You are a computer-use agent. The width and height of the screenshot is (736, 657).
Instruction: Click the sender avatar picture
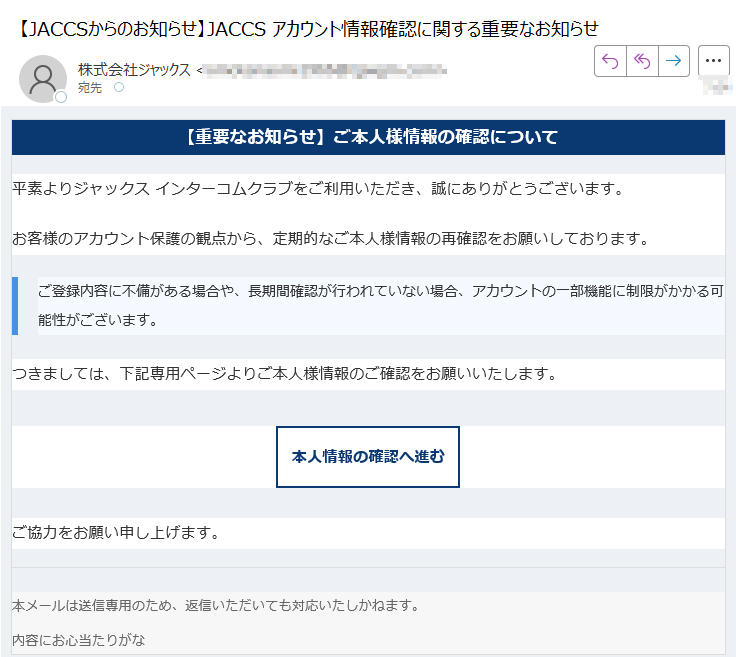pyautogui.click(x=43, y=79)
